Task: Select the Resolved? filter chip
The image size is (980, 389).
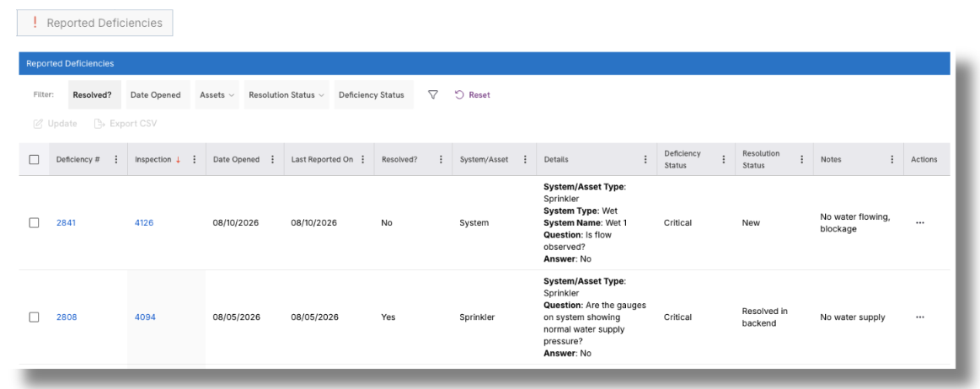Action: 93,95
